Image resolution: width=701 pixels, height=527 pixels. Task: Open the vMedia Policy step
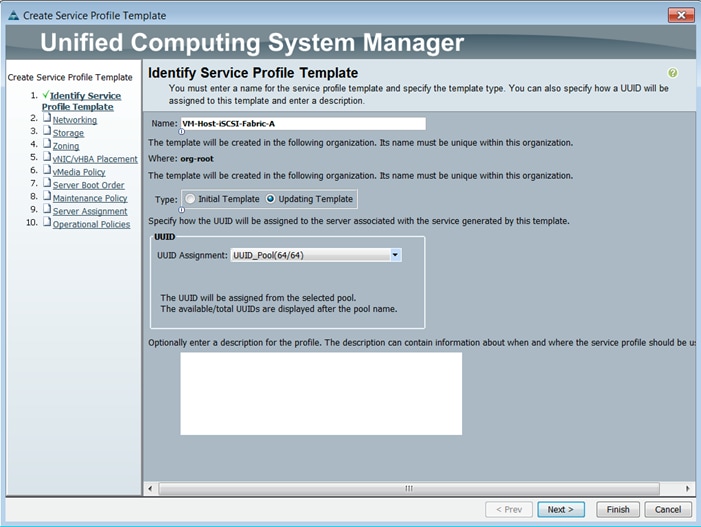tap(79, 172)
